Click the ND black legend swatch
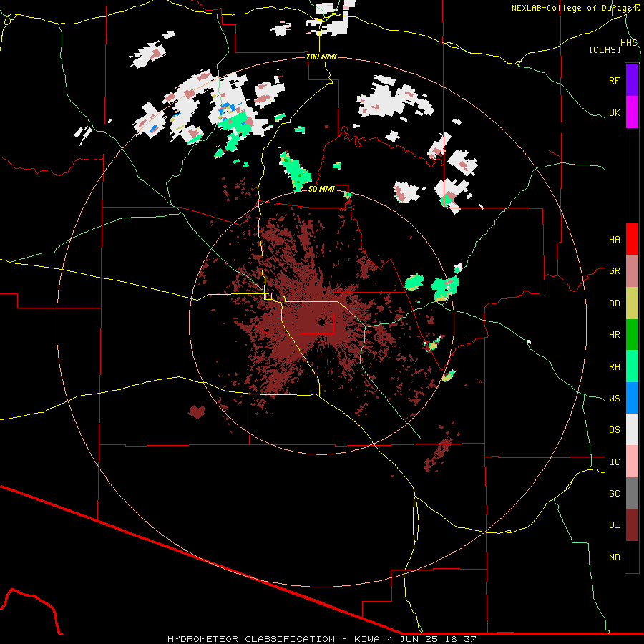The width and height of the screenshot is (644, 644). pos(632,557)
